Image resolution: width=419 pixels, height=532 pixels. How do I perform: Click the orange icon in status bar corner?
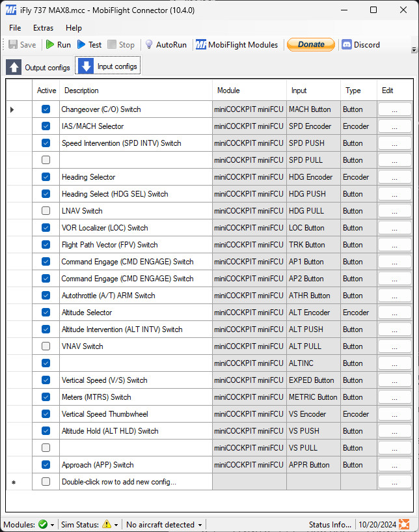404,524
